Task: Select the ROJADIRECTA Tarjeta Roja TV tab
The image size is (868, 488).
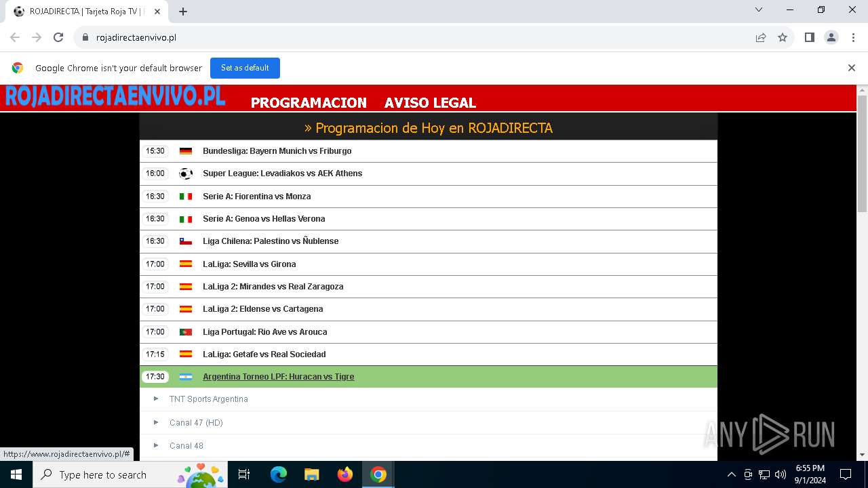Action: pyautogui.click(x=87, y=12)
